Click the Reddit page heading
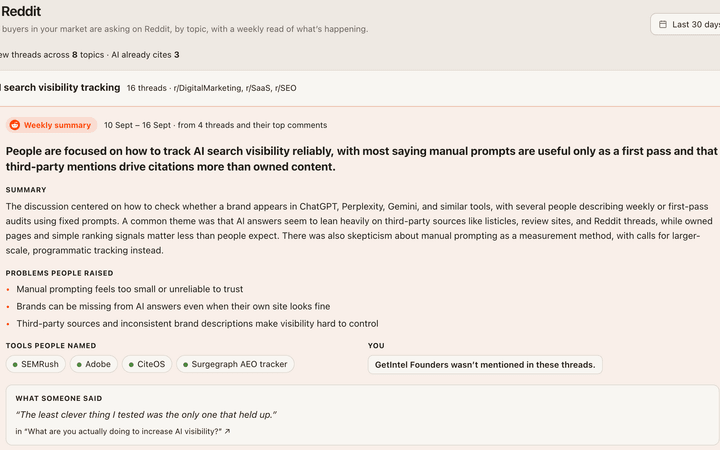Screen dimensions: 720x450 [21, 11]
